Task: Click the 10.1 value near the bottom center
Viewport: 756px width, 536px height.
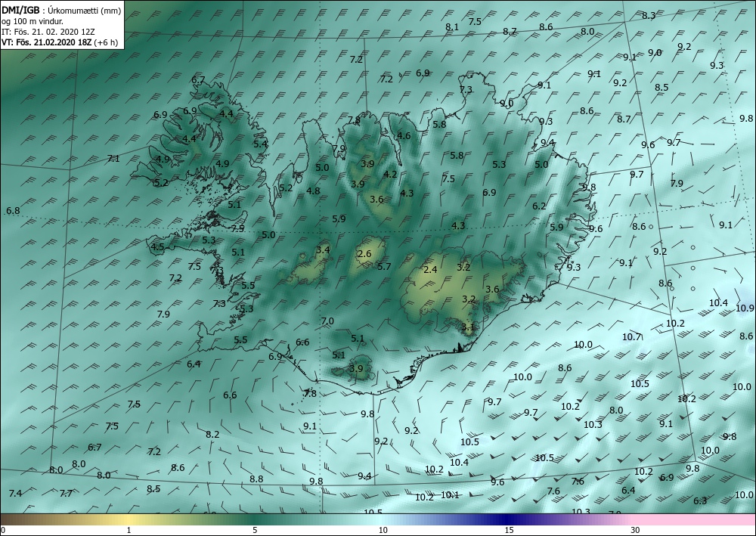Action: pos(450,494)
